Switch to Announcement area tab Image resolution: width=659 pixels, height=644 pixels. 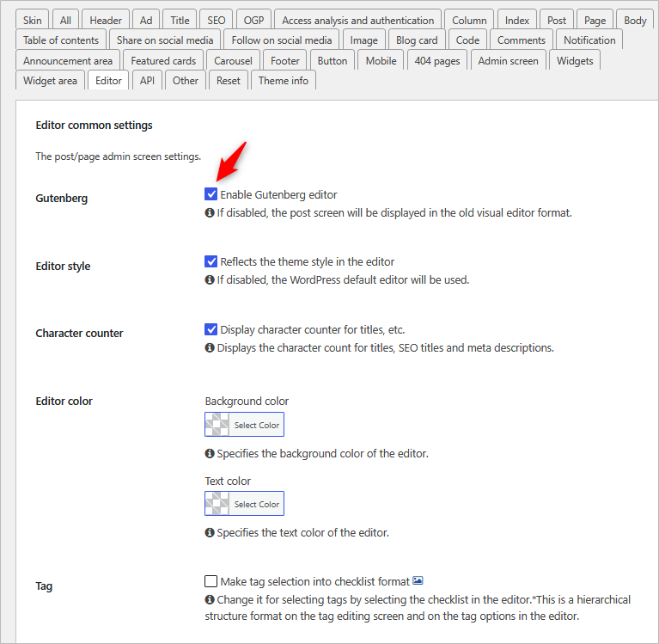pos(68,61)
